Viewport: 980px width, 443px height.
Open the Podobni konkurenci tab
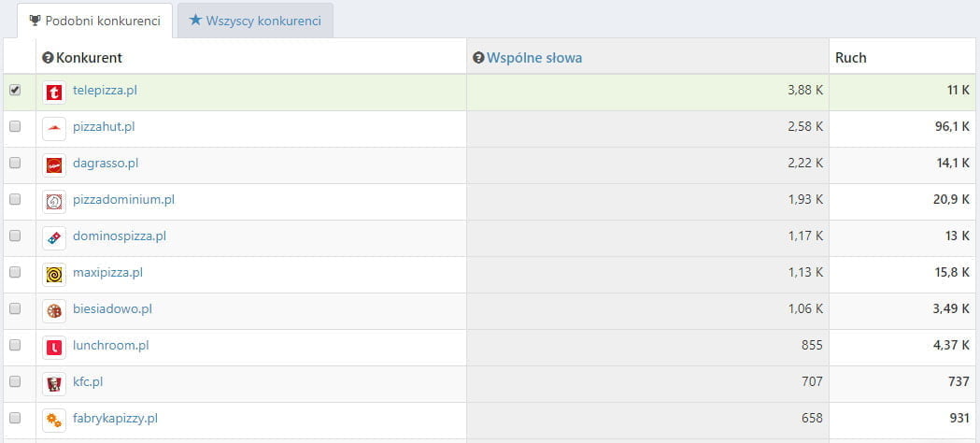(94, 21)
